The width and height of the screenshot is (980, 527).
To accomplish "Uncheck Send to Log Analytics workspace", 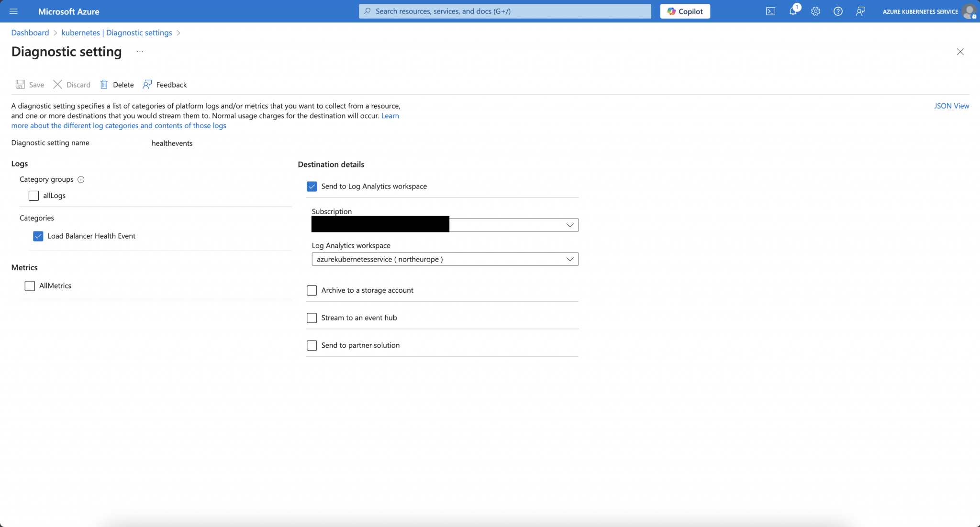I will 312,186.
